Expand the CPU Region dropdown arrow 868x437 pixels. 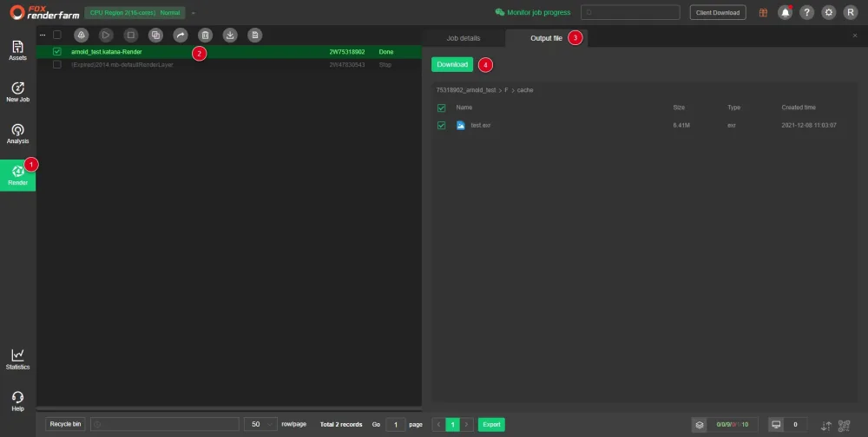click(x=194, y=13)
